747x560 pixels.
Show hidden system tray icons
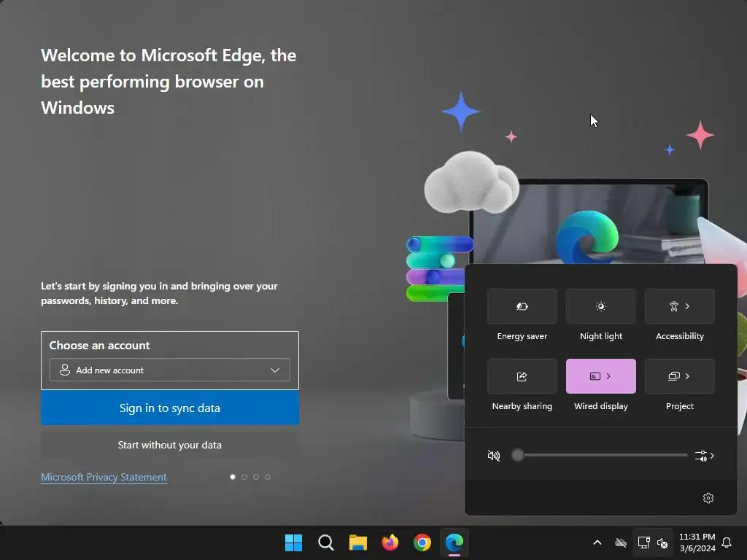pos(597,542)
